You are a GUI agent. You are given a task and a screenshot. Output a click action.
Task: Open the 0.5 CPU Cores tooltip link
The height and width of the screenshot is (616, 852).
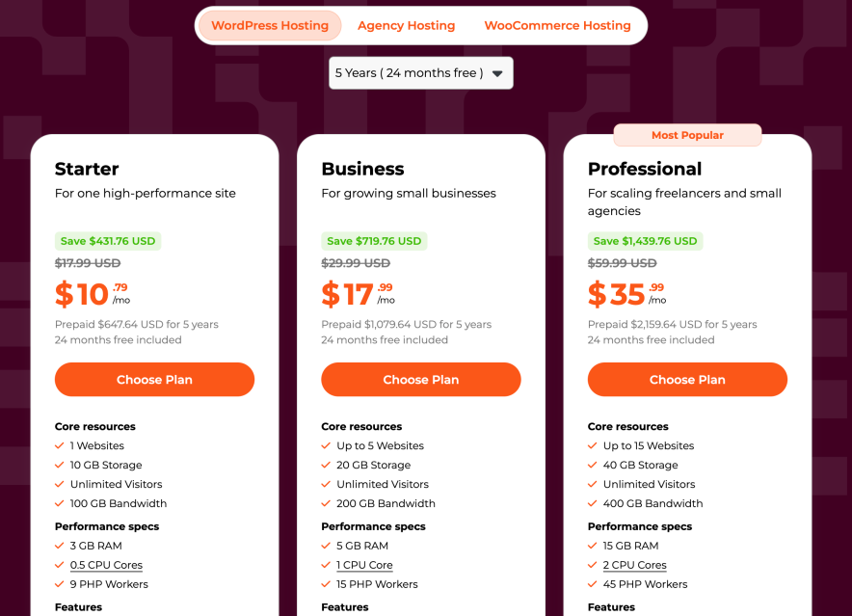[106, 565]
